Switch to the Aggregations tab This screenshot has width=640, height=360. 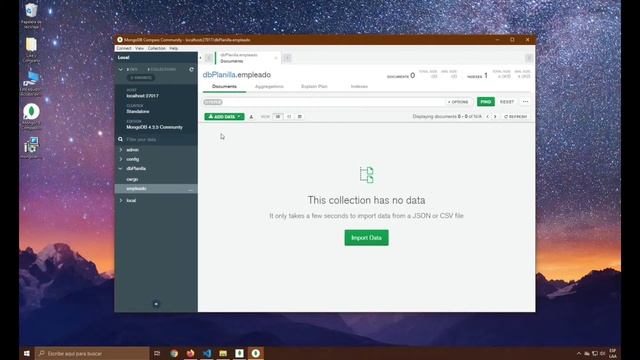pos(269,87)
